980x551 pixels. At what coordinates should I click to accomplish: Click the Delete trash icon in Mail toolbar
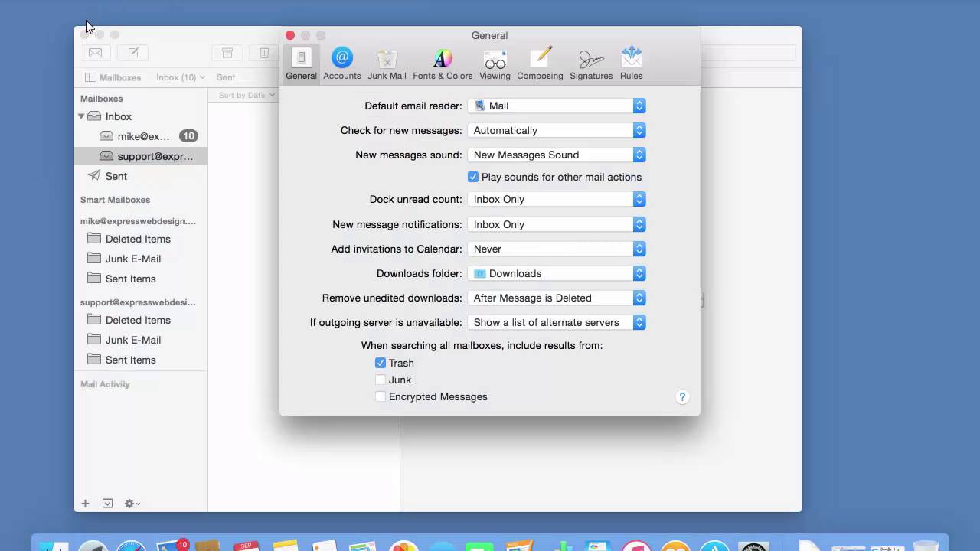point(264,53)
